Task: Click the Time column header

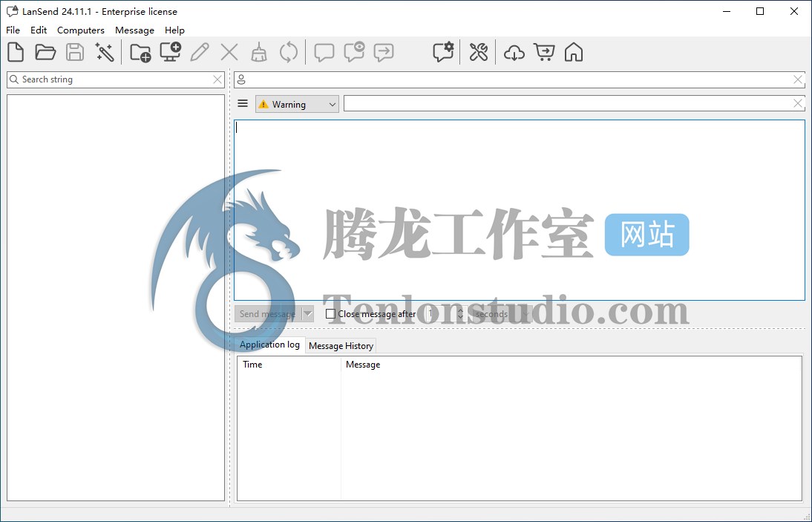Action: coord(252,365)
